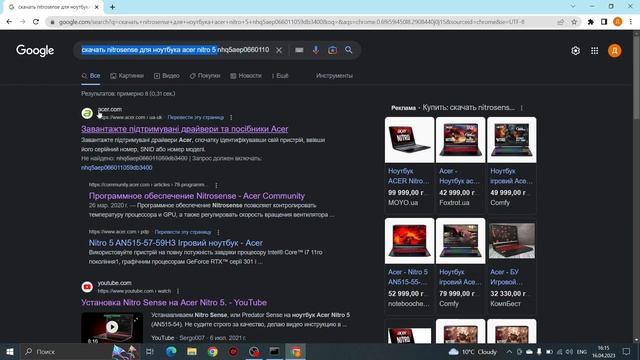Image resolution: width=640 pixels, height=360 pixels.
Task: Switch to the Новости tab
Action: [246, 76]
